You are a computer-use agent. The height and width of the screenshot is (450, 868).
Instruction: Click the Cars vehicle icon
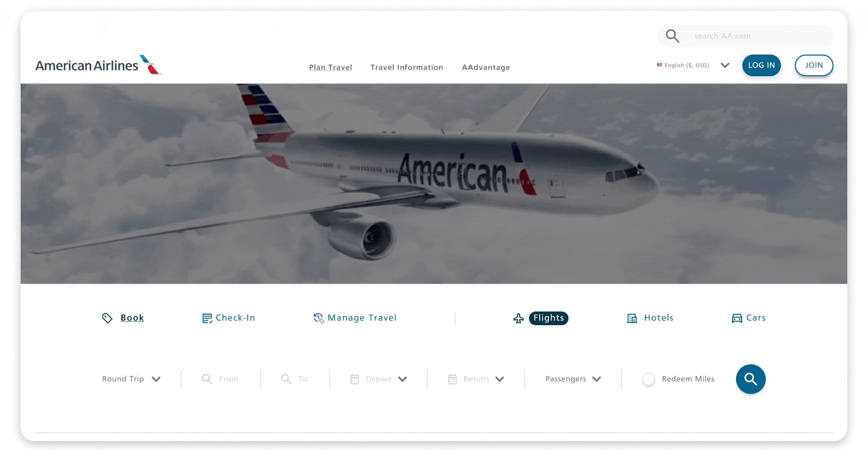tap(737, 318)
